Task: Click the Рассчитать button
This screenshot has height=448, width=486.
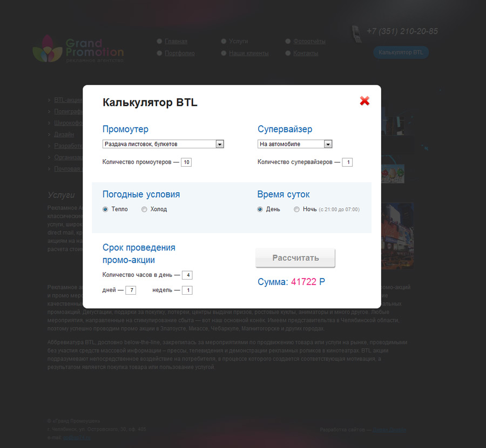Action: tap(295, 258)
